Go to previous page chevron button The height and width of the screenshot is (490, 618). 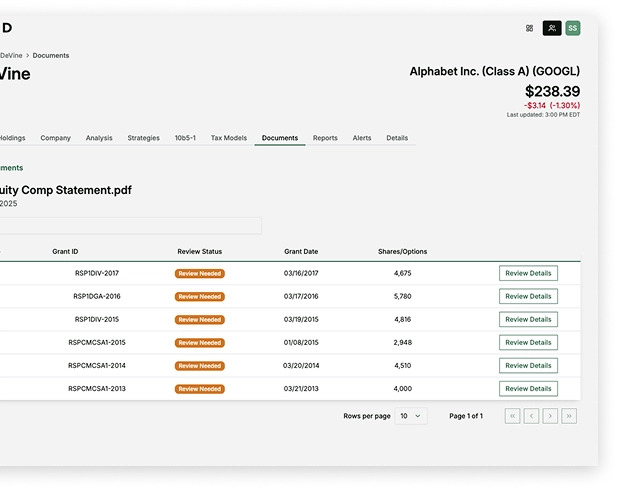pos(531,416)
